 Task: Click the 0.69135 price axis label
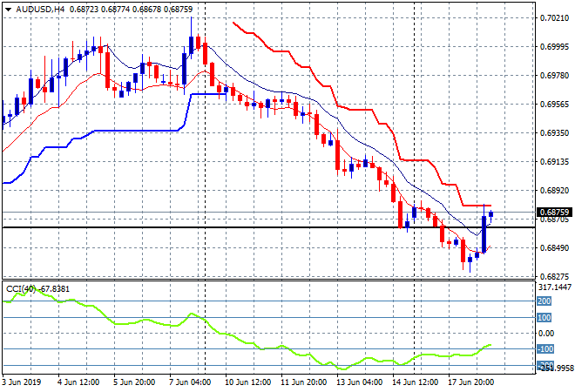(x=554, y=162)
